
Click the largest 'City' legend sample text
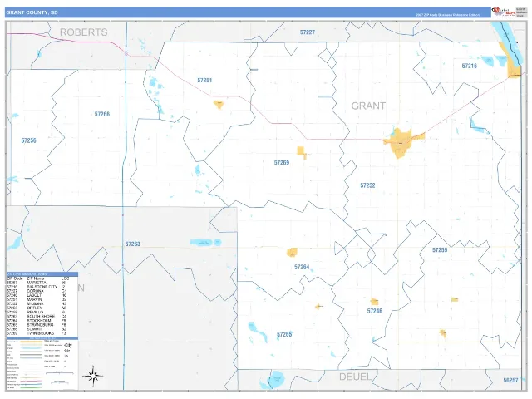[68, 345]
